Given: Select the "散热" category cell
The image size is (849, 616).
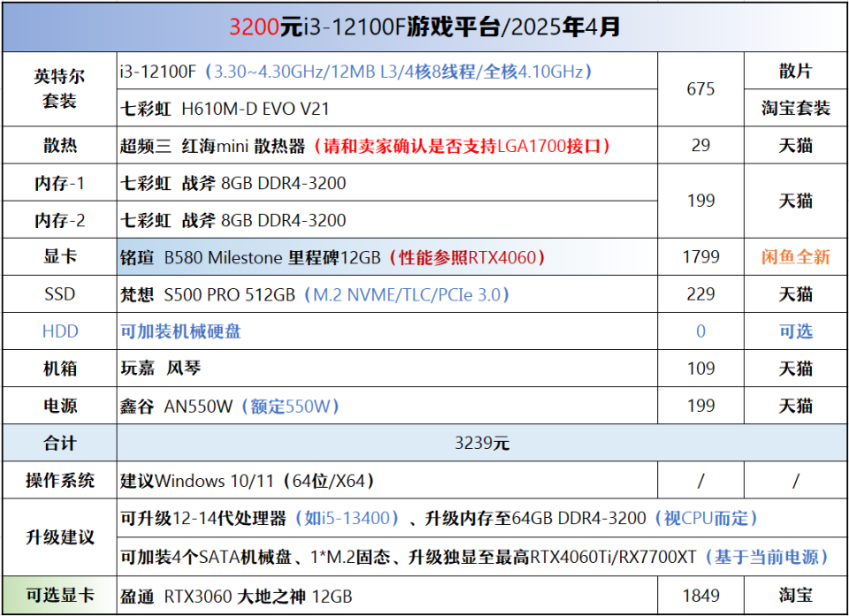Looking at the screenshot, I should [x=59, y=146].
